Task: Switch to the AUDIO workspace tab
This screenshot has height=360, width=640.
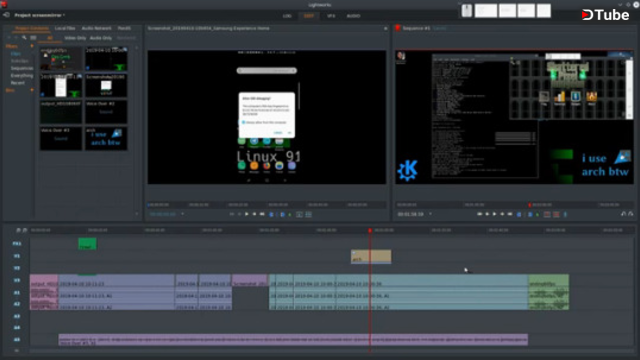Action: 353,16
